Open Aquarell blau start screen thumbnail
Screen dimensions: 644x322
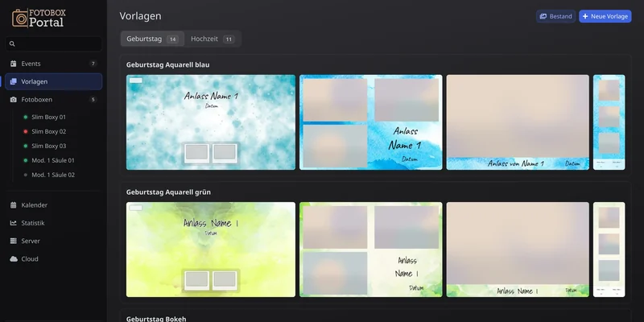(211, 122)
